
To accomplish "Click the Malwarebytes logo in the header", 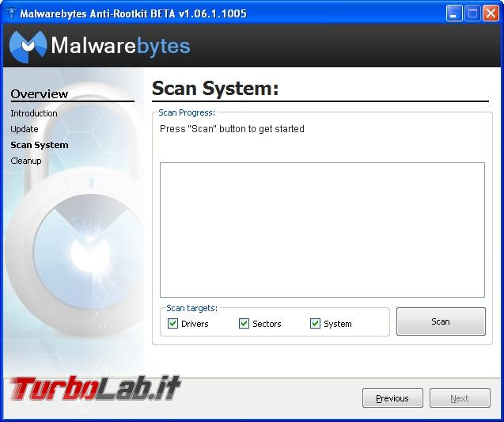I will [x=100, y=46].
